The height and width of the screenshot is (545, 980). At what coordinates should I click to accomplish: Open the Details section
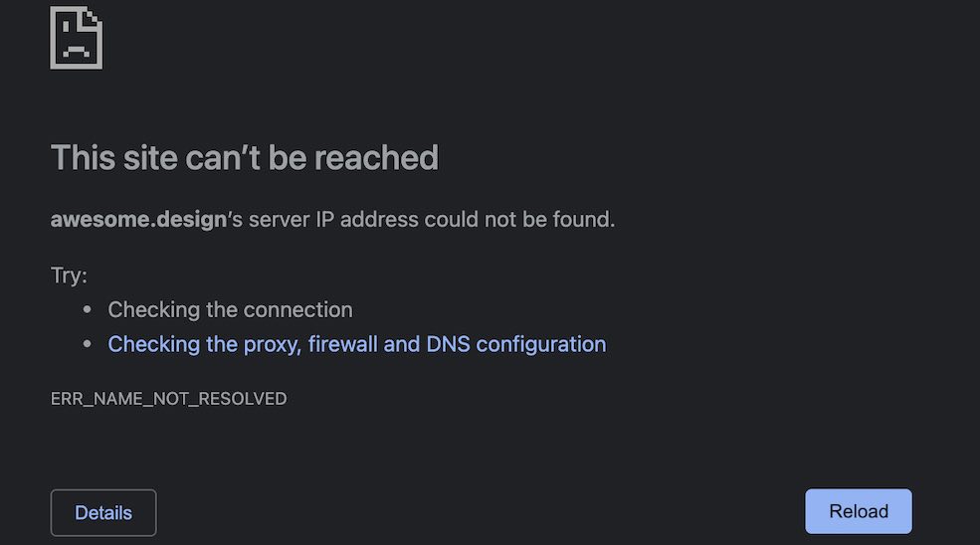pyautogui.click(x=103, y=512)
